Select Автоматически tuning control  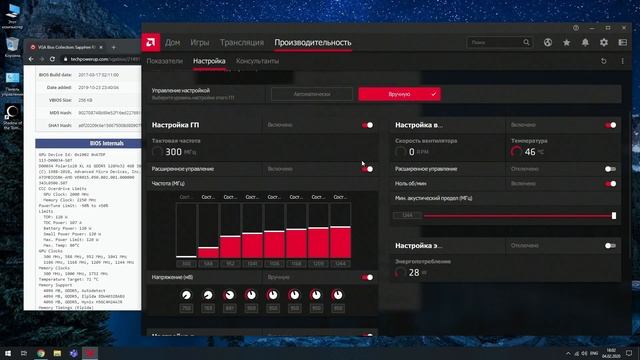[x=312, y=94]
